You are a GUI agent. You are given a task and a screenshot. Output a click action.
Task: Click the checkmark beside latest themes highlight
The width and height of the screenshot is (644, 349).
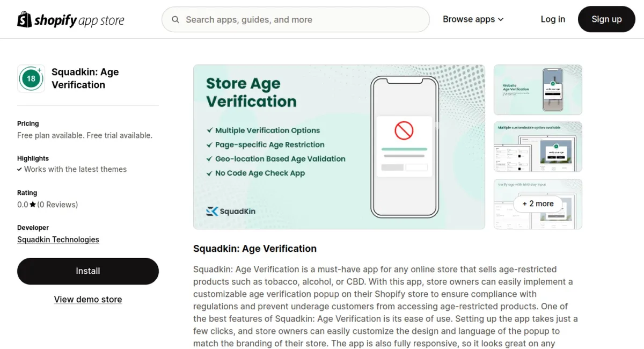(20, 169)
